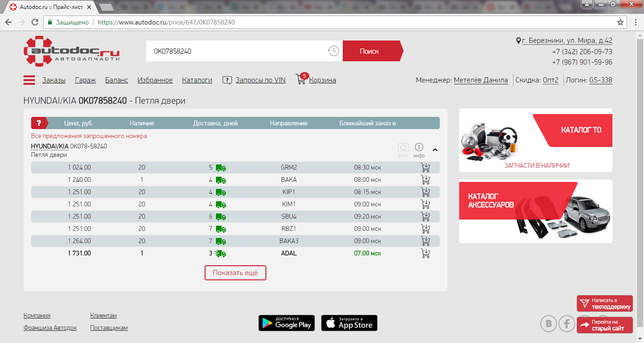Open part photo camera icon

coord(403,147)
